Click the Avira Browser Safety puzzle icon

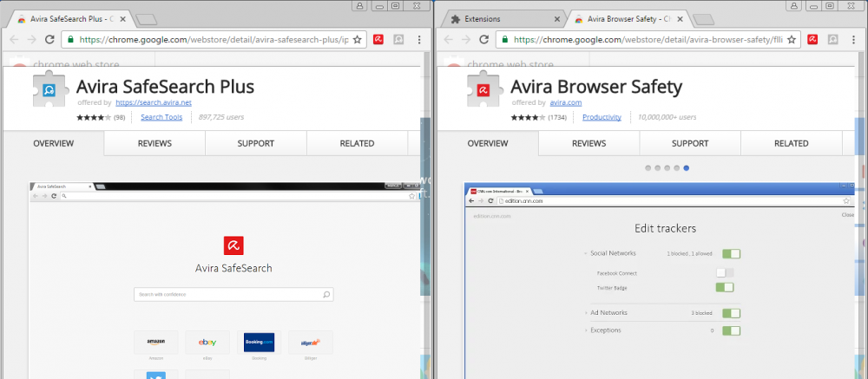pos(483,88)
